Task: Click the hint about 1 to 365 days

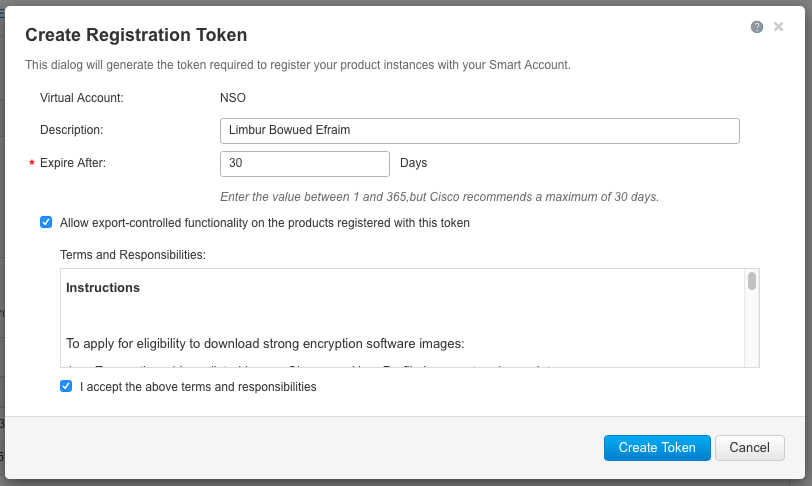Action: (439, 196)
